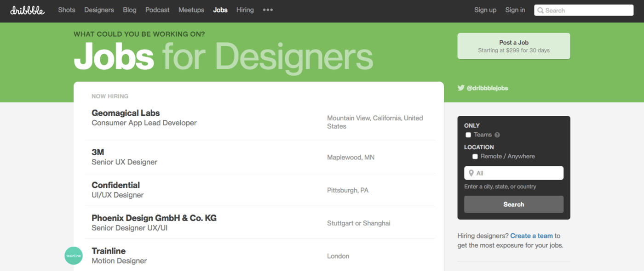Click the Post a Job button

coord(514,46)
